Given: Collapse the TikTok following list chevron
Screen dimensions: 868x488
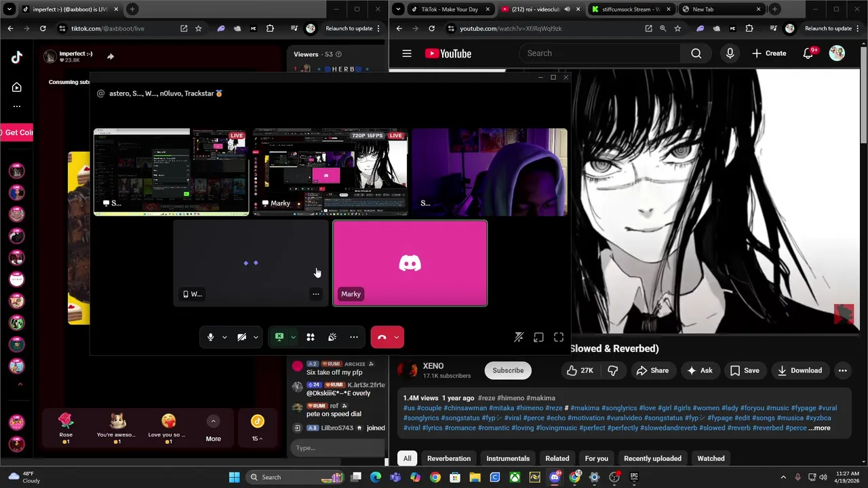Looking at the screenshot, I should 19,384.
